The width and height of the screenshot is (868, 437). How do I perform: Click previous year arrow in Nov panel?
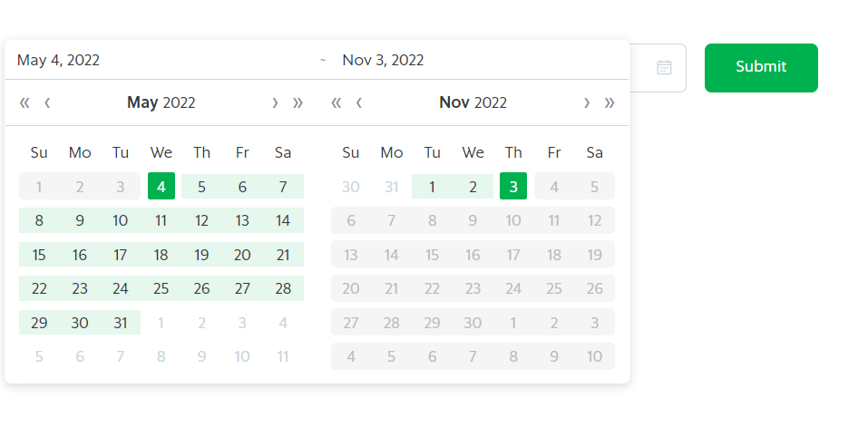pos(336,102)
